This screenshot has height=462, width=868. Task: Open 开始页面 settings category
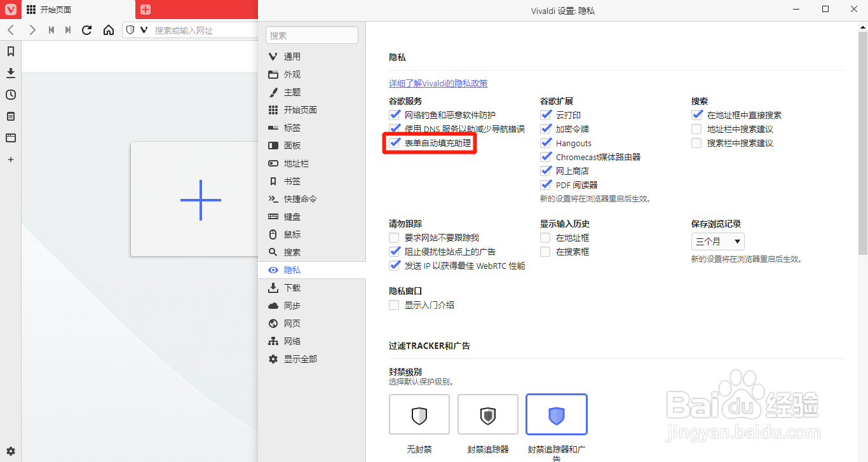coord(311,110)
